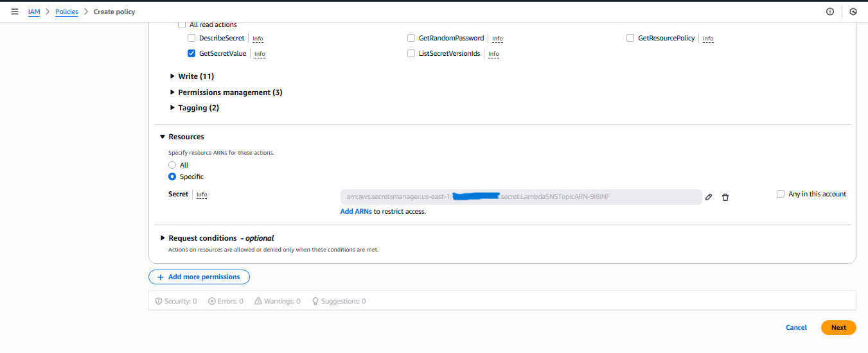
Task: Delete the secret ARN with trash icon
Action: [x=725, y=197]
